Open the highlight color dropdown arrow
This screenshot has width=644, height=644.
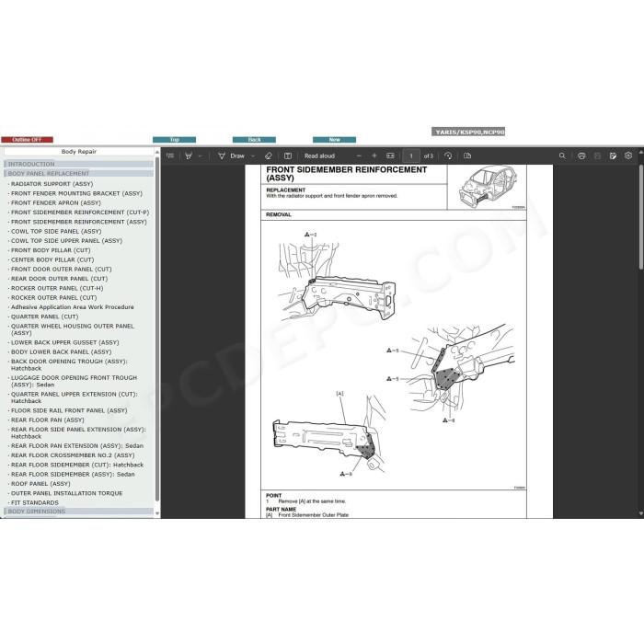coord(201,156)
